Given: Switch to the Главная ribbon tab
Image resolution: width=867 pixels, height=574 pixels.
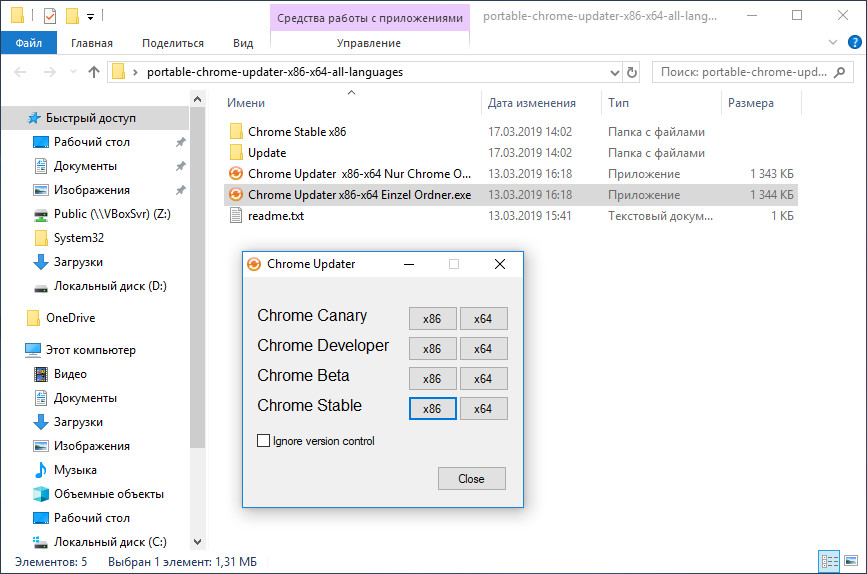Looking at the screenshot, I should 92,43.
